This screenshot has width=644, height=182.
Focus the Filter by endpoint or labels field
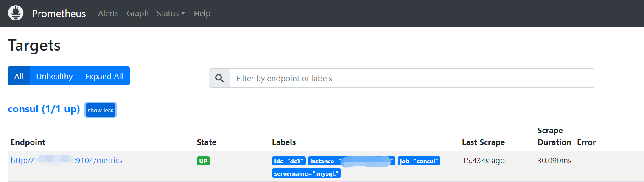coord(412,78)
